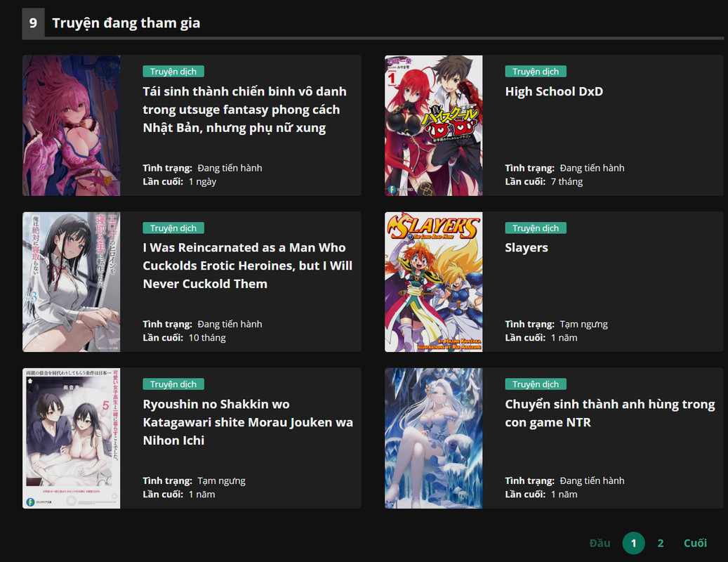
Task: Go to page 2 of the list
Action: [660, 543]
